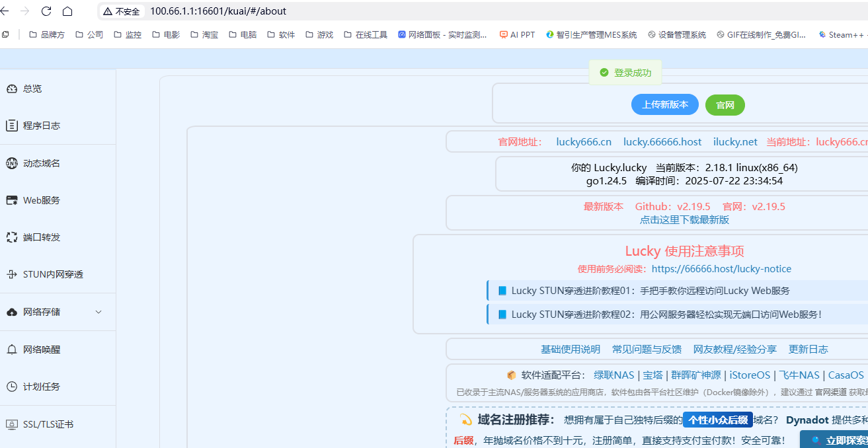Image resolution: width=868 pixels, height=448 pixels.
Task: Open STUN穿透进阶教程02 tutorial
Action: coord(666,315)
